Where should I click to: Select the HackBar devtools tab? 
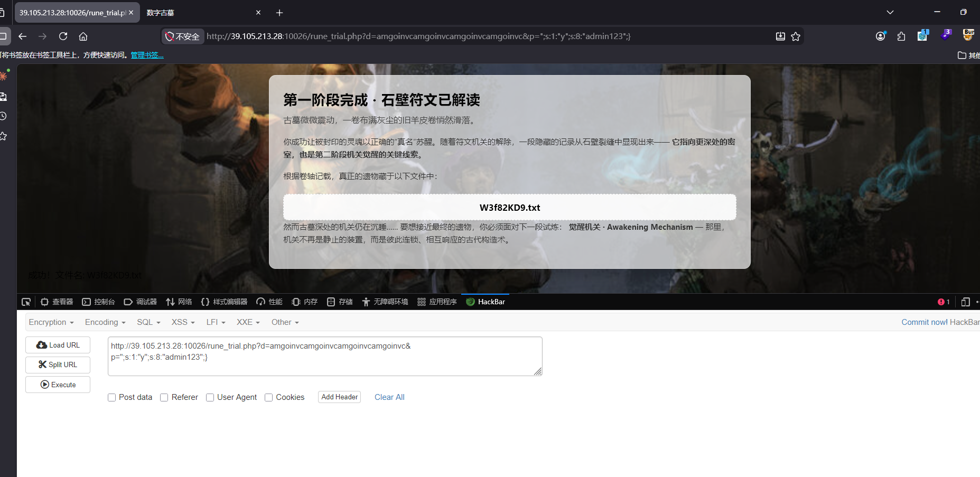pyautogui.click(x=486, y=302)
